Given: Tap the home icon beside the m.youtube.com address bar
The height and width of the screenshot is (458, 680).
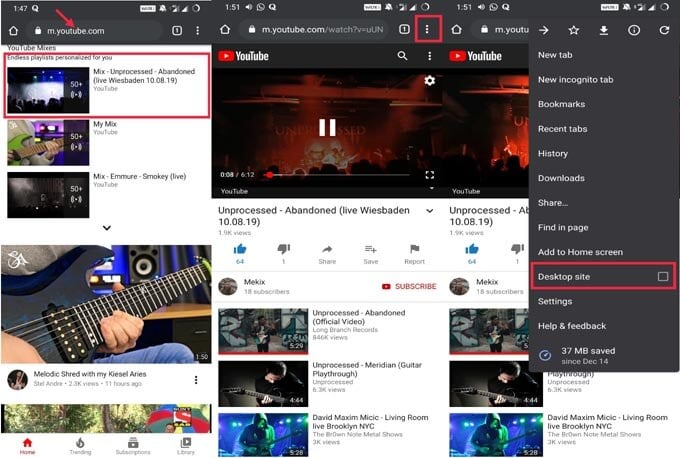Looking at the screenshot, I should click(13, 31).
